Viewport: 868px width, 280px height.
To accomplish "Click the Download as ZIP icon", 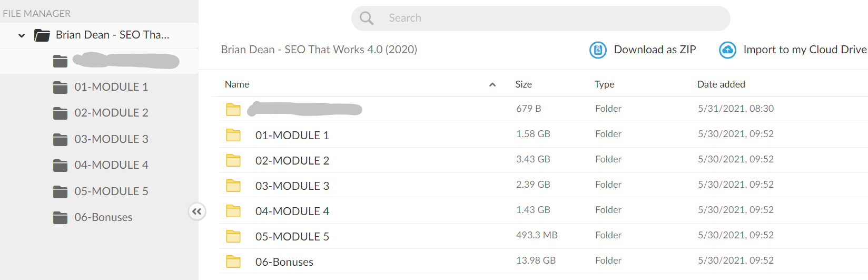I will click(598, 50).
